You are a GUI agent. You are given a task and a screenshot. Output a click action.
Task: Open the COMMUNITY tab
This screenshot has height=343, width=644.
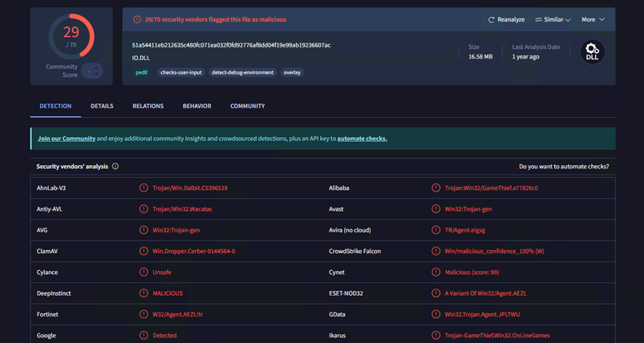tap(247, 106)
